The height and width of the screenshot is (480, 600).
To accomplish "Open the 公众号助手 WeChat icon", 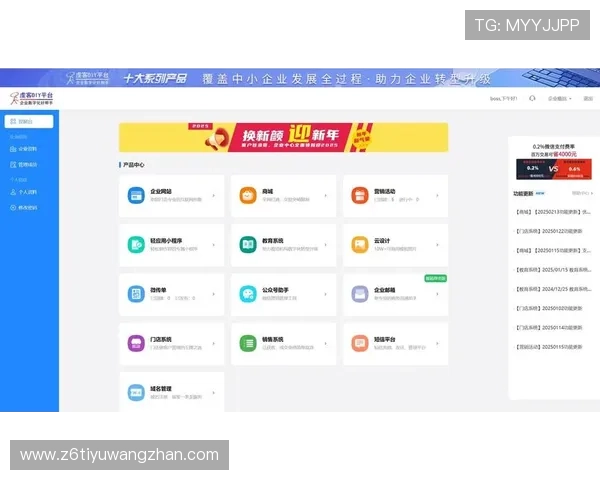I will pos(248,294).
